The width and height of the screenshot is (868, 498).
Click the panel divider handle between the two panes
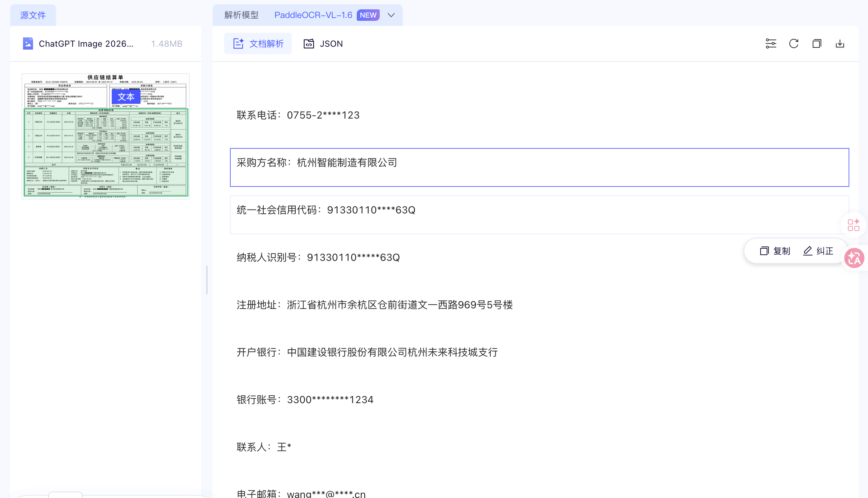click(207, 280)
